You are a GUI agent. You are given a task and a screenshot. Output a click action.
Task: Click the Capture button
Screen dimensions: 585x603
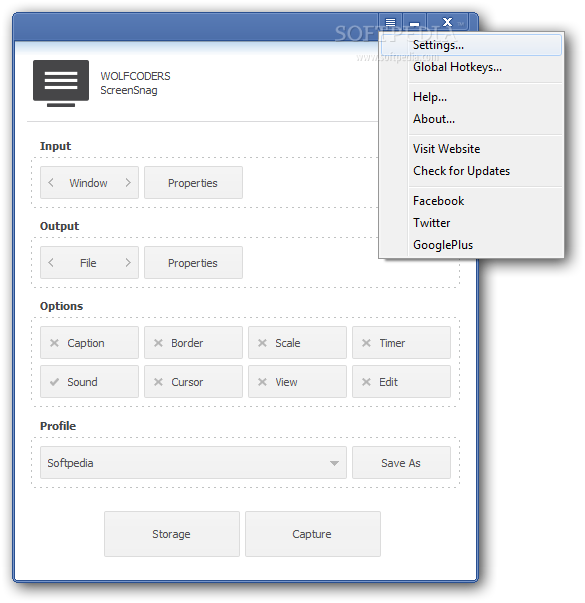coord(313,534)
